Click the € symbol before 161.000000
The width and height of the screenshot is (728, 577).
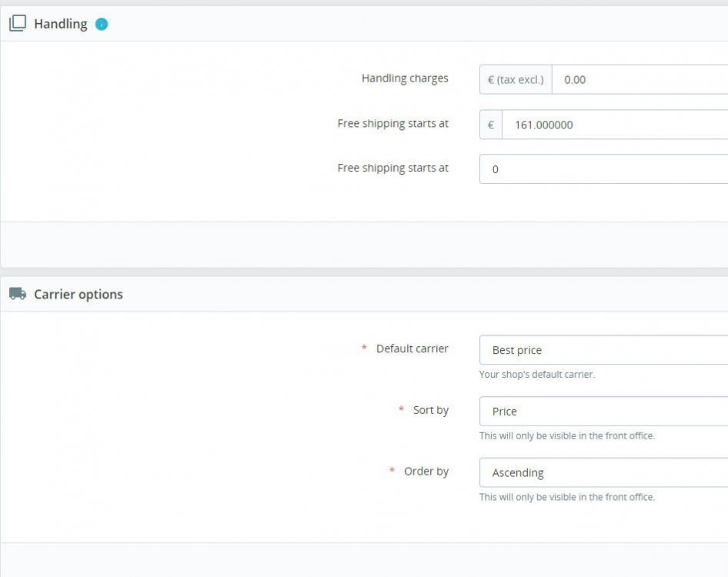tap(491, 125)
